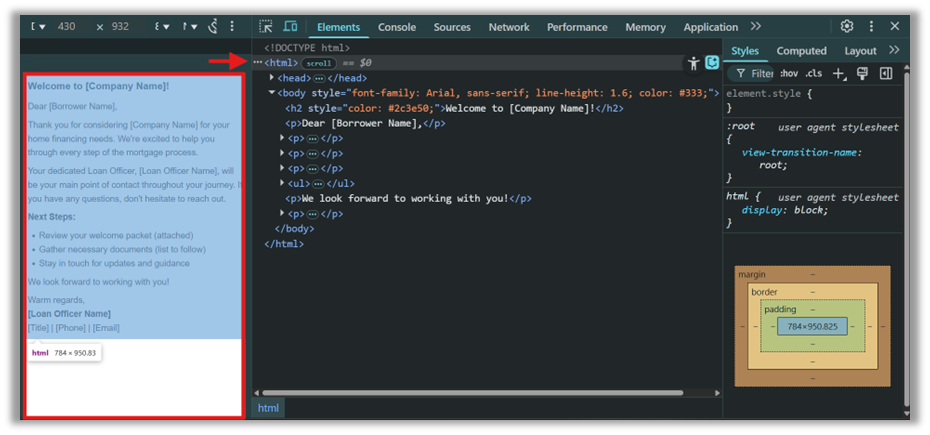Open DevTools settings gear
930x435 pixels.
[x=847, y=27]
